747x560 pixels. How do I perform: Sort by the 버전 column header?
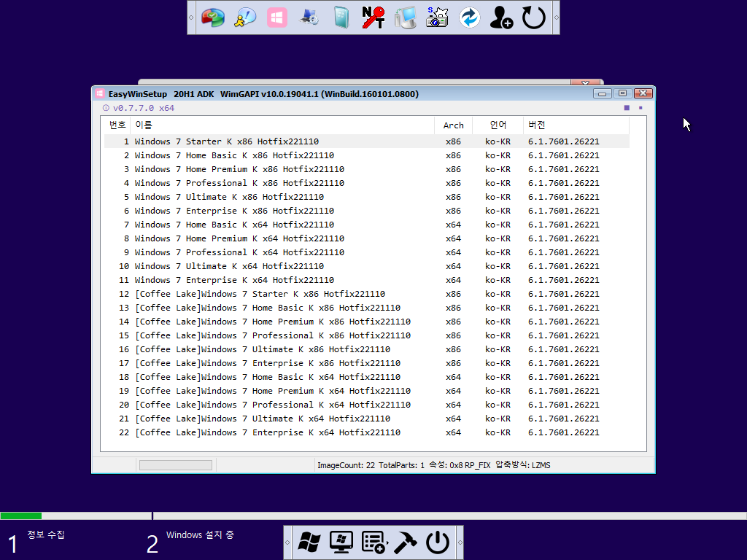coord(576,125)
